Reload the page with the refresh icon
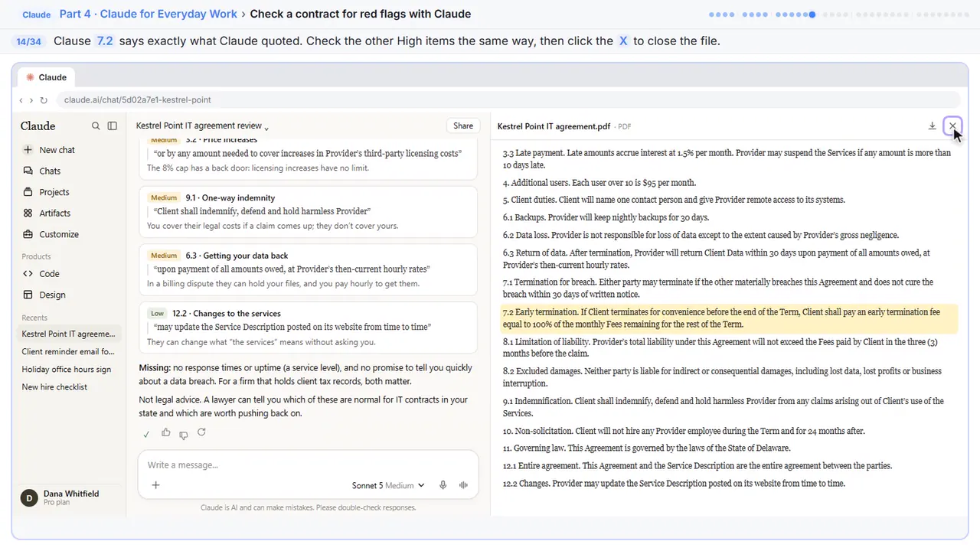This screenshot has height=551, width=980. [x=44, y=100]
